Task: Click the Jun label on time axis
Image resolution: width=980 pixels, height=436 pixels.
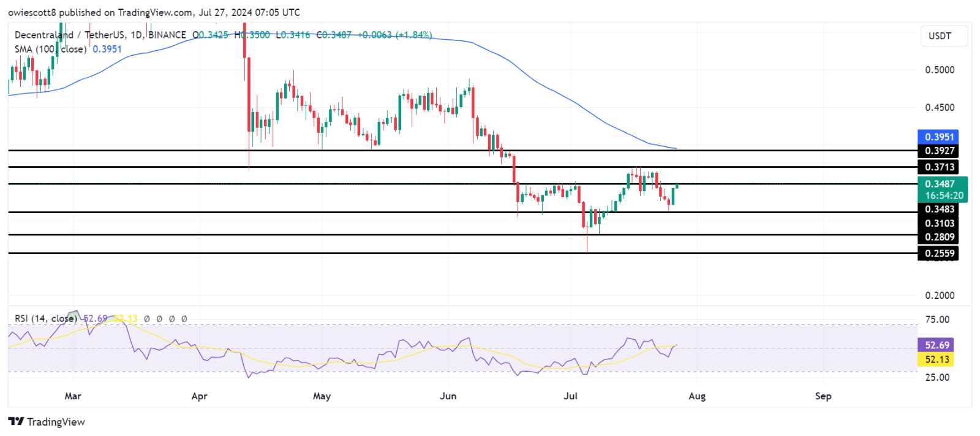Action: click(x=448, y=396)
